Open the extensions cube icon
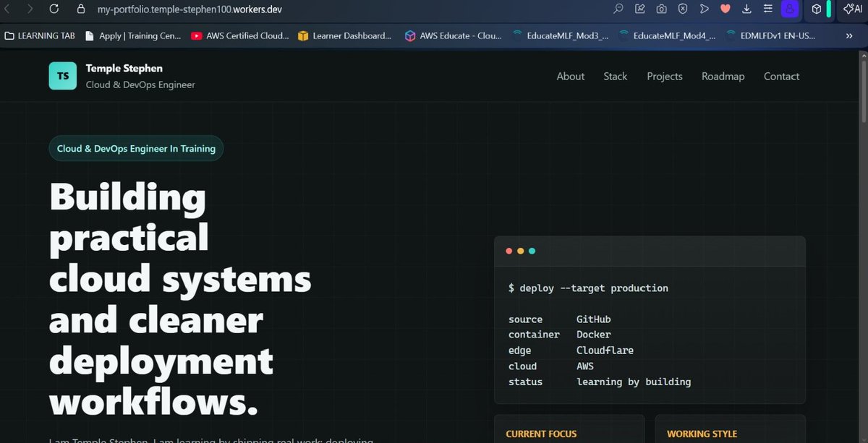868x443 pixels. coord(816,9)
